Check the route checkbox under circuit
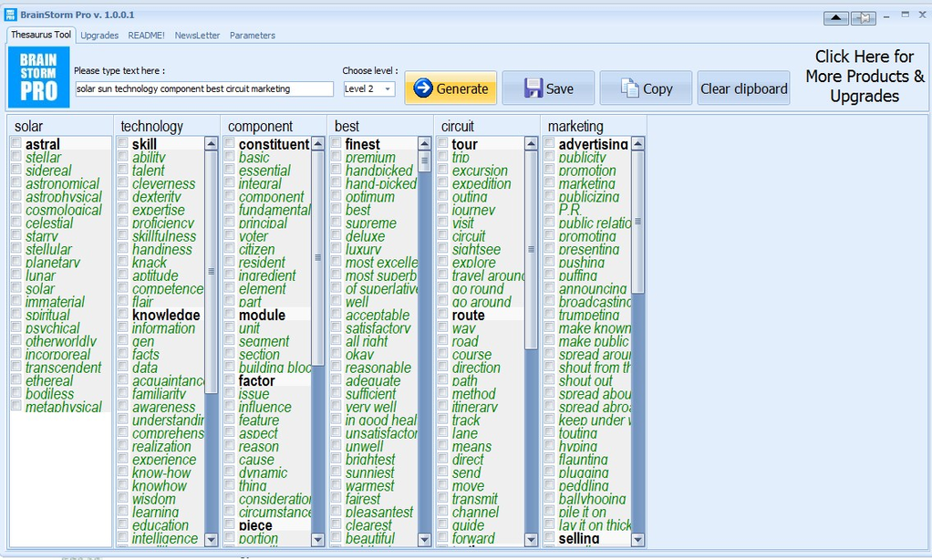Image resolution: width=932 pixels, height=560 pixels. [x=442, y=314]
